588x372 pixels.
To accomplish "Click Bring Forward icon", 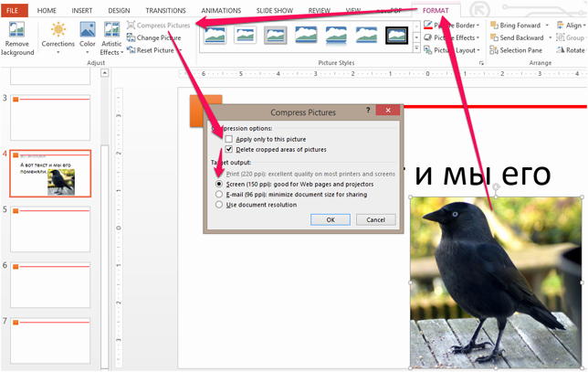I will pyautogui.click(x=494, y=26).
